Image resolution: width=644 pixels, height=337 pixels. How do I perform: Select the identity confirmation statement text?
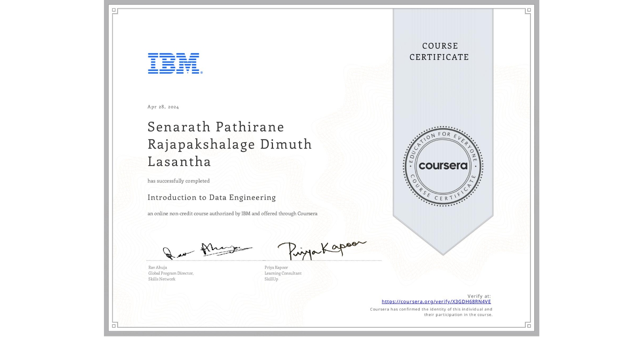point(431,312)
